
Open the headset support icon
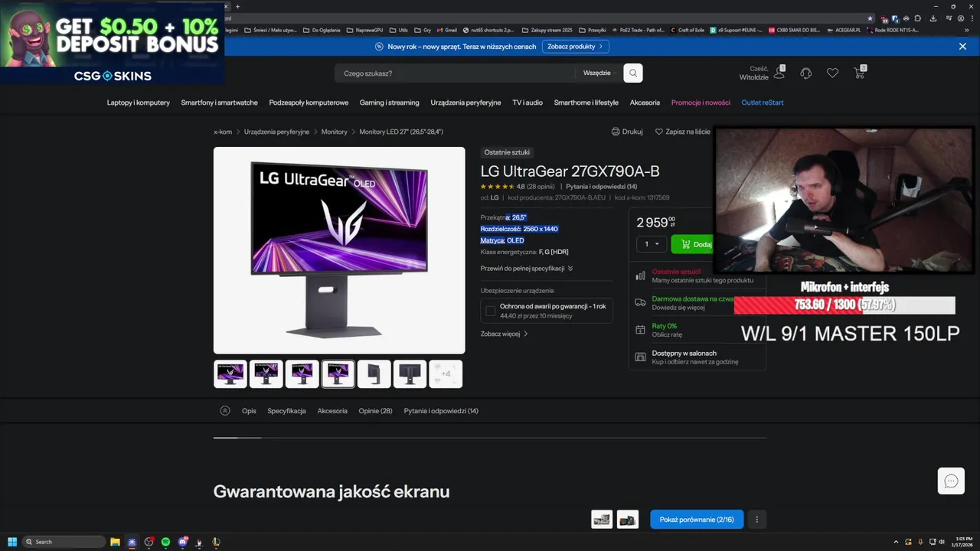[x=806, y=73]
